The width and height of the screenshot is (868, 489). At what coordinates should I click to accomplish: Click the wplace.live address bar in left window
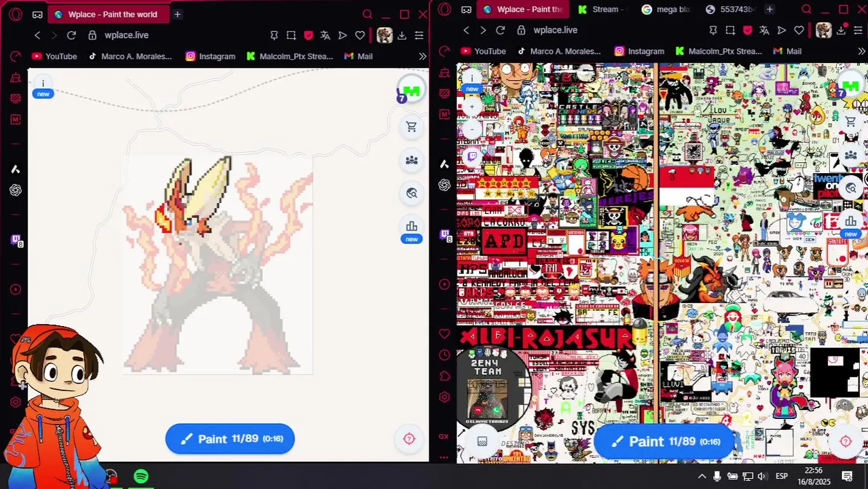point(126,35)
